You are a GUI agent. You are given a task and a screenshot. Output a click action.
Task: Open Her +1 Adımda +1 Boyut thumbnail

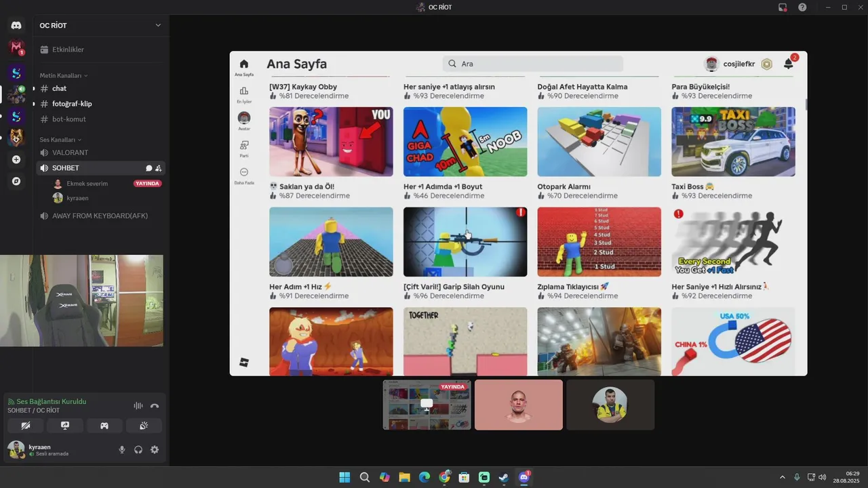pos(465,142)
